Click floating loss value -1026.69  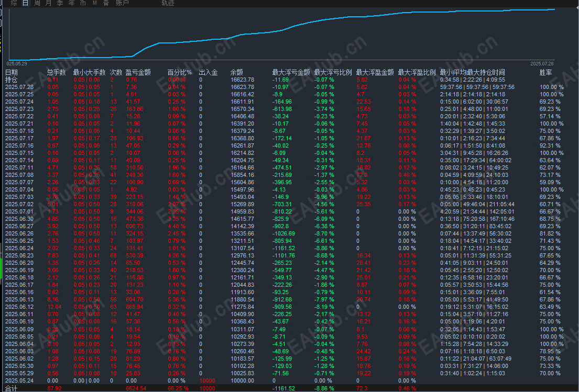[283, 234]
